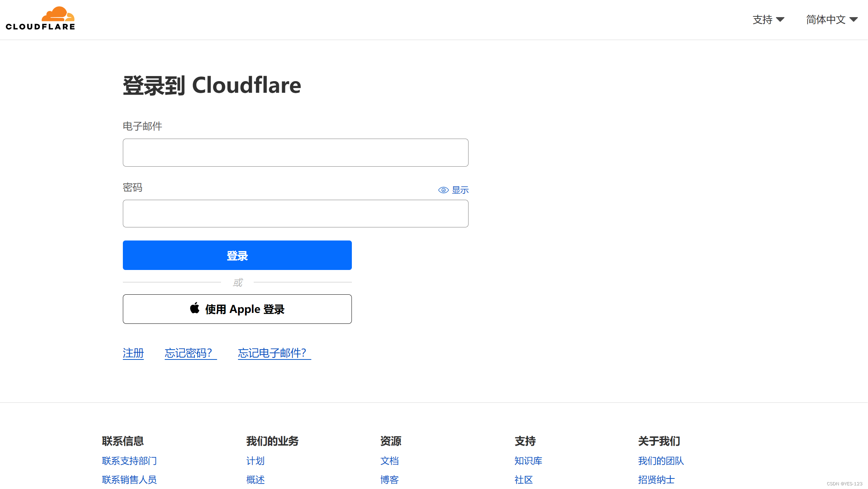Click the Apple logo on the sign-in button
This screenshot has width=868, height=489.
[195, 308]
